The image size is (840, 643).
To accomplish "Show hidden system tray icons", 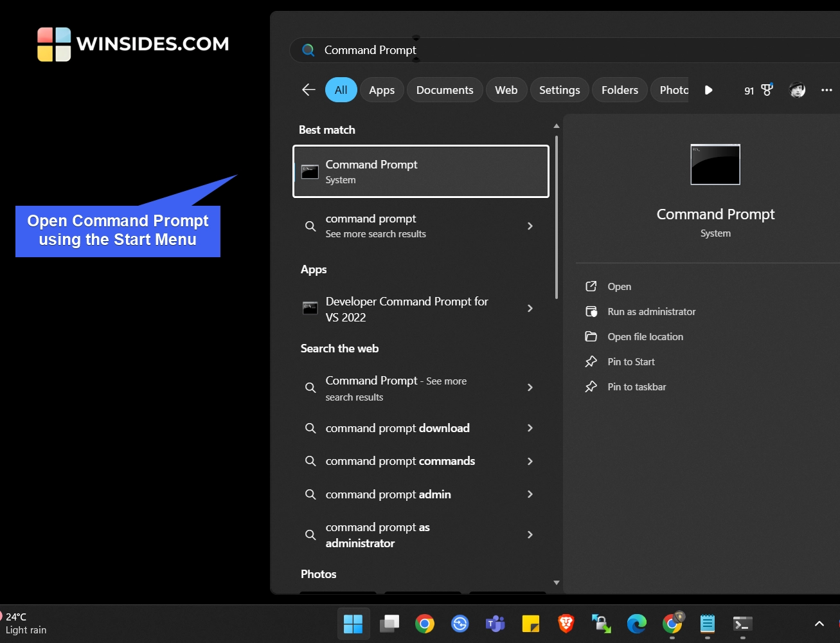I will [x=819, y=624].
